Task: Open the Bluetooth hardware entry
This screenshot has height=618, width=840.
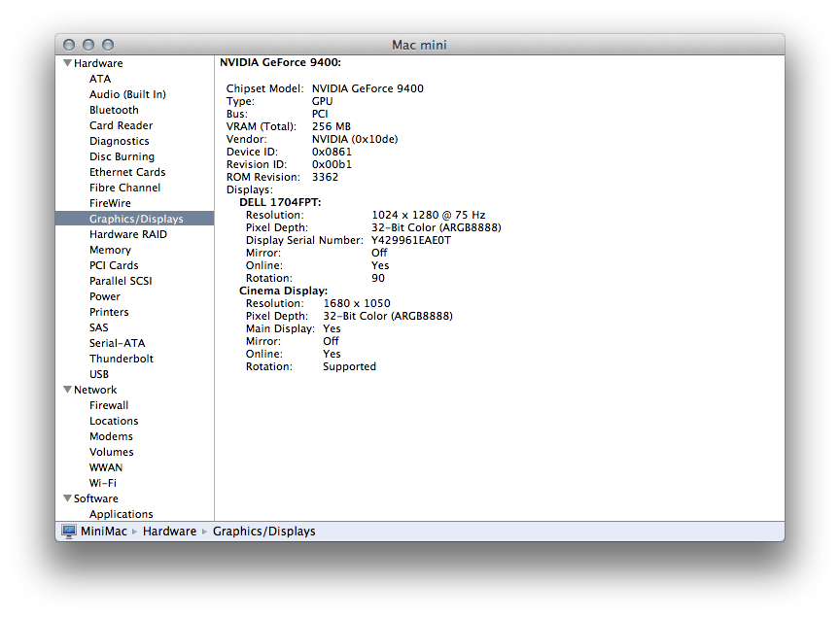Action: [114, 110]
